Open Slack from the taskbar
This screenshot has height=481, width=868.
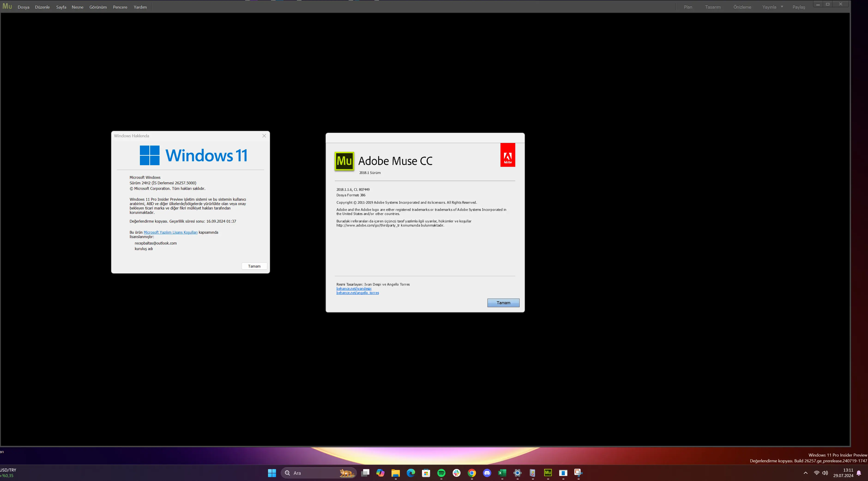tap(457, 473)
